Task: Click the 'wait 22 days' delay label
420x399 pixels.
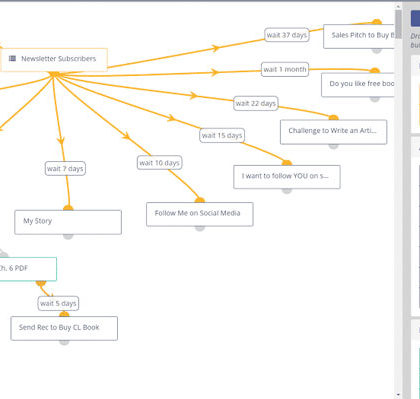Action: (256, 103)
